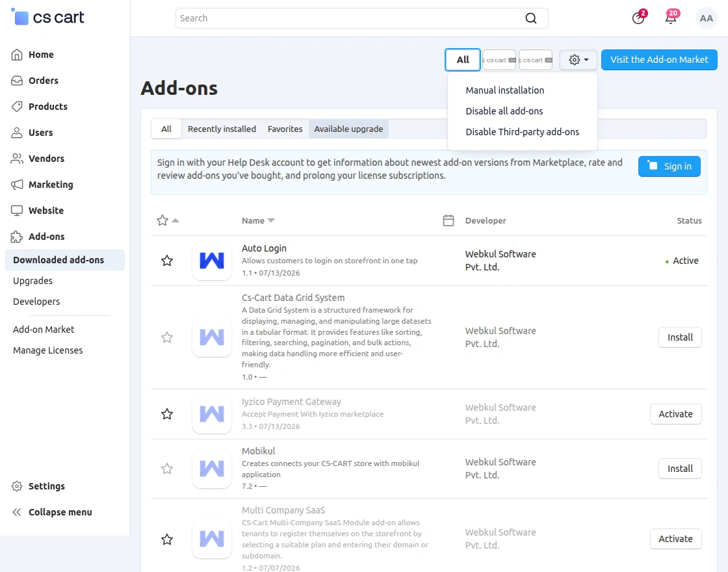Sort by Name column arrow
The width and height of the screenshot is (728, 572).
pos(271,220)
